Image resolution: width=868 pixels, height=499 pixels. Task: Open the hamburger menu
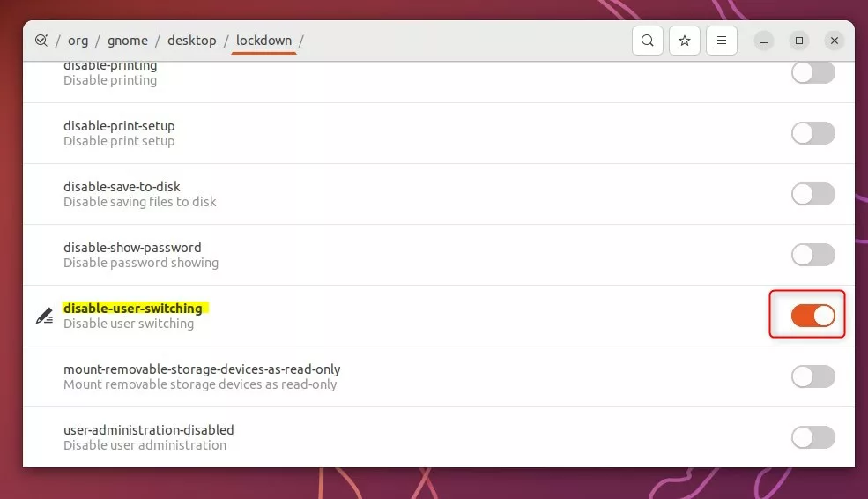coord(722,41)
